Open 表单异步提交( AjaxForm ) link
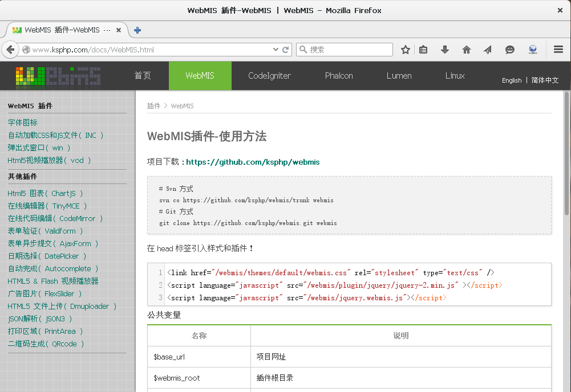The image size is (571, 392). (x=53, y=244)
